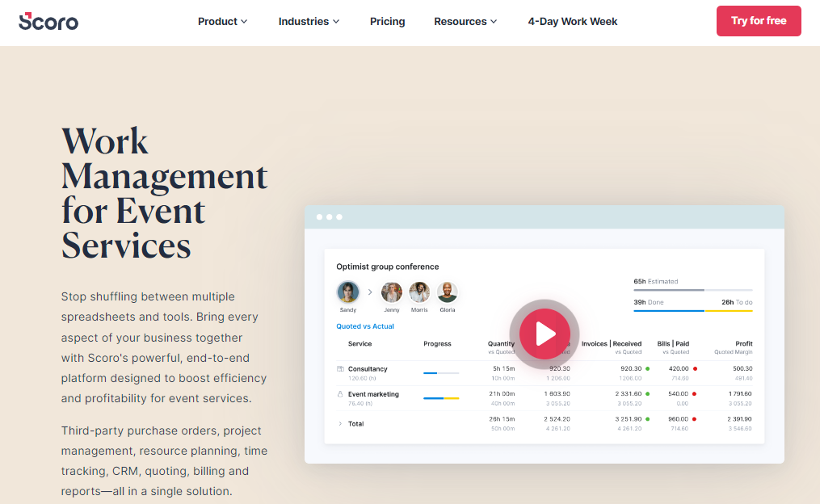Click the Optimist group conference title
820x504 pixels.
(388, 267)
